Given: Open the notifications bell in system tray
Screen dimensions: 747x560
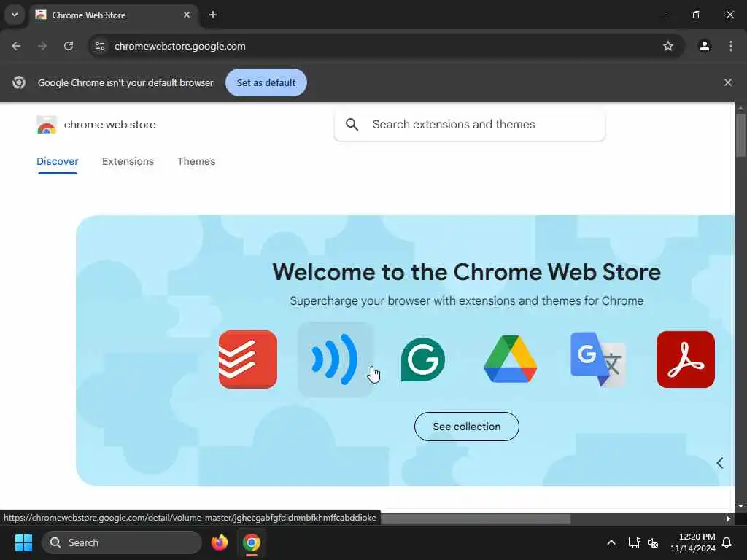Looking at the screenshot, I should (x=727, y=542).
